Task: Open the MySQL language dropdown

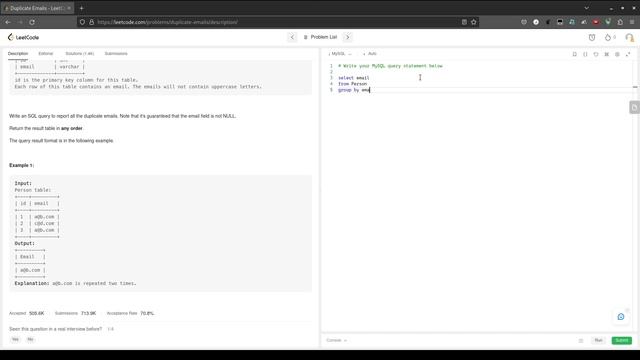Action: (340, 53)
